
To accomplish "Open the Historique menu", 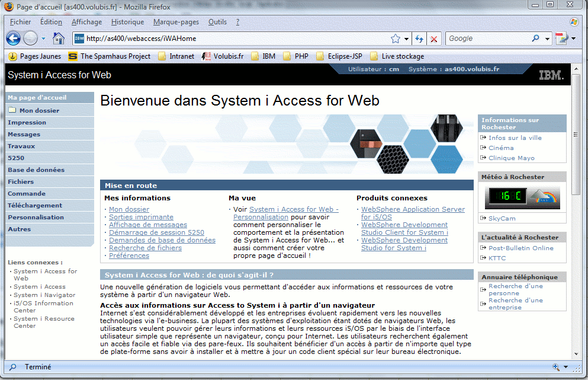I will pos(127,22).
